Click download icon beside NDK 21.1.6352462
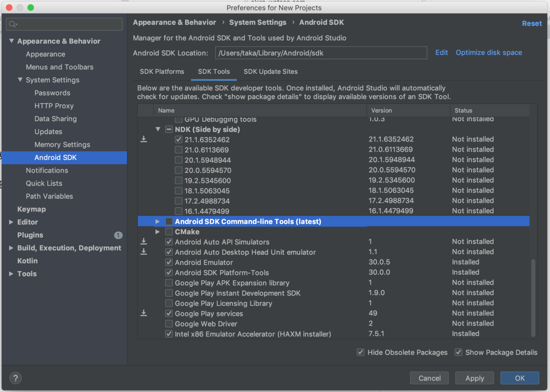 click(143, 139)
